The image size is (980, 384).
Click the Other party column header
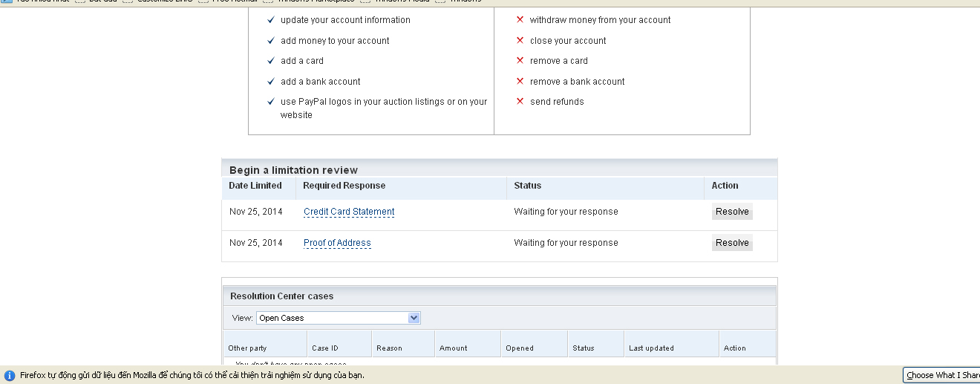point(247,348)
